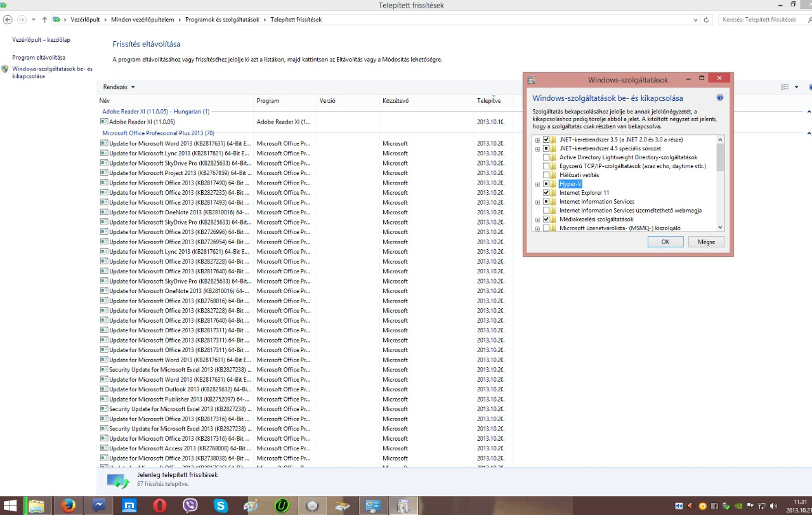The width and height of the screenshot is (812, 515).
Task: Expand .NET-keretrendszer 3.5 tree node
Action: pyautogui.click(x=537, y=140)
